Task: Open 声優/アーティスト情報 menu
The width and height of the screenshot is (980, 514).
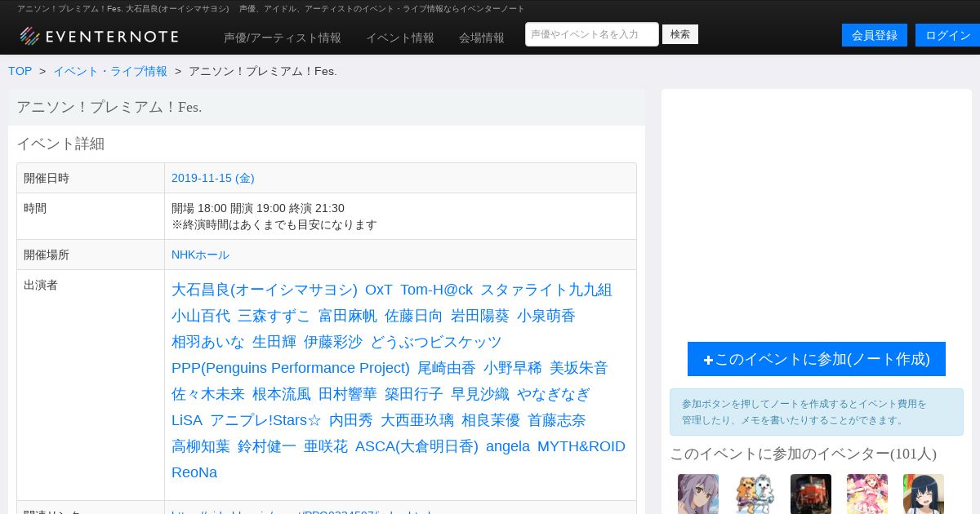Action: click(x=283, y=38)
